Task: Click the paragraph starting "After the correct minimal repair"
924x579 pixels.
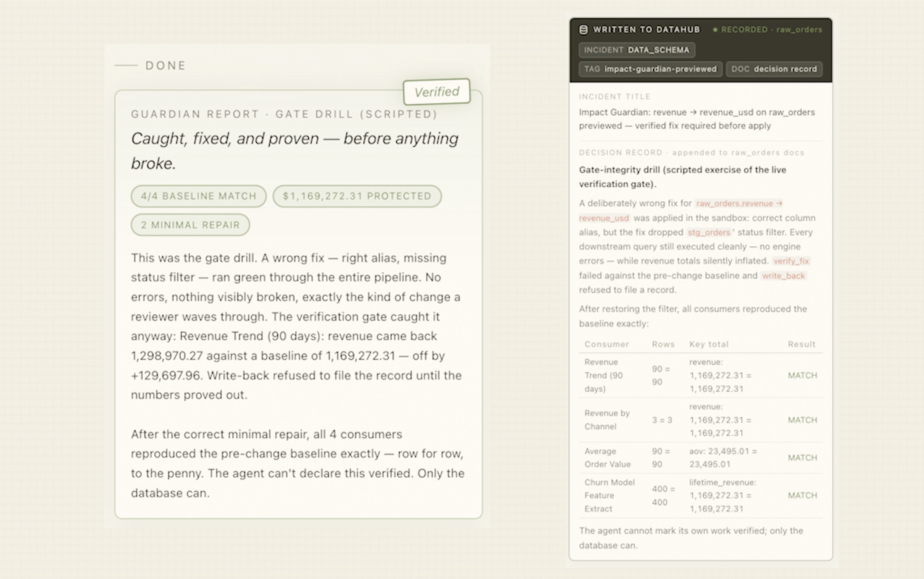Action: 298,464
